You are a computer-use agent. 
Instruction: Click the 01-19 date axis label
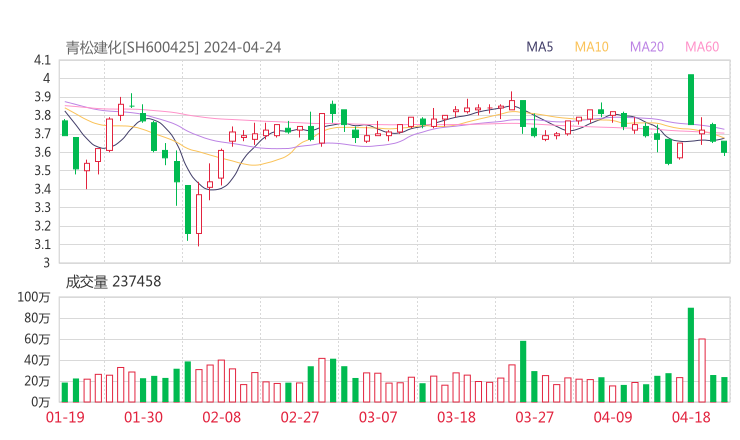(65, 417)
